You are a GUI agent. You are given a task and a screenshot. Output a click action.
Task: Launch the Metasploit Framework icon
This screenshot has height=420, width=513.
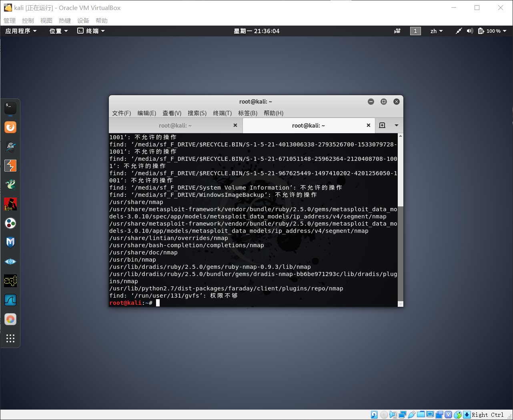10,243
